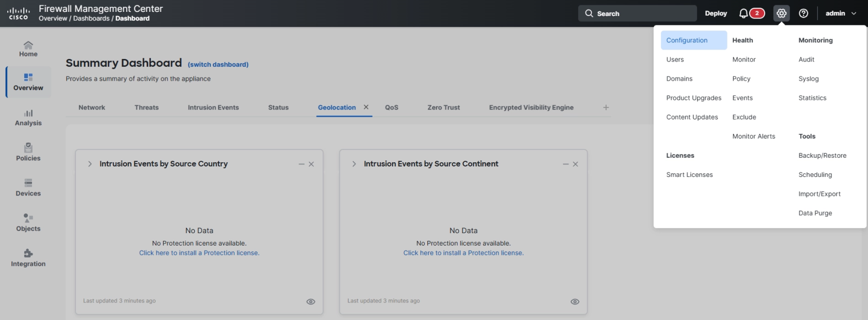868x320 pixels.
Task: Click the switch dashboard link
Action: pos(218,65)
